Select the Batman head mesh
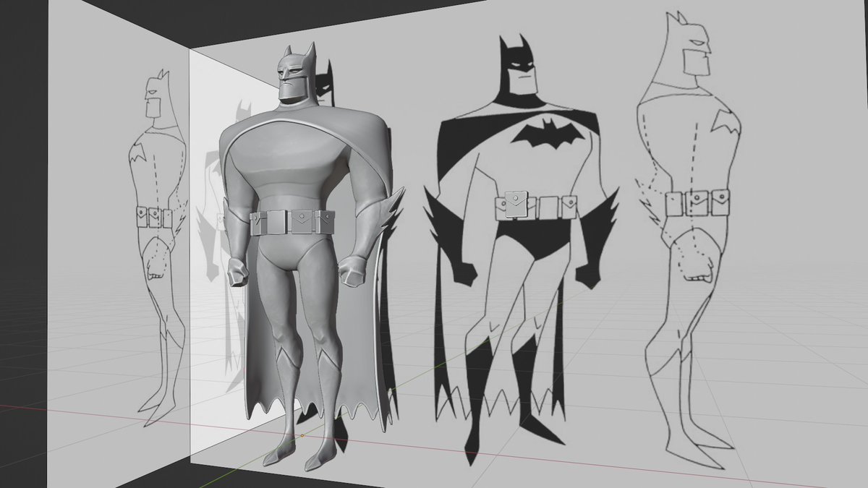Screen dimensions: 868x488 coord(297,72)
